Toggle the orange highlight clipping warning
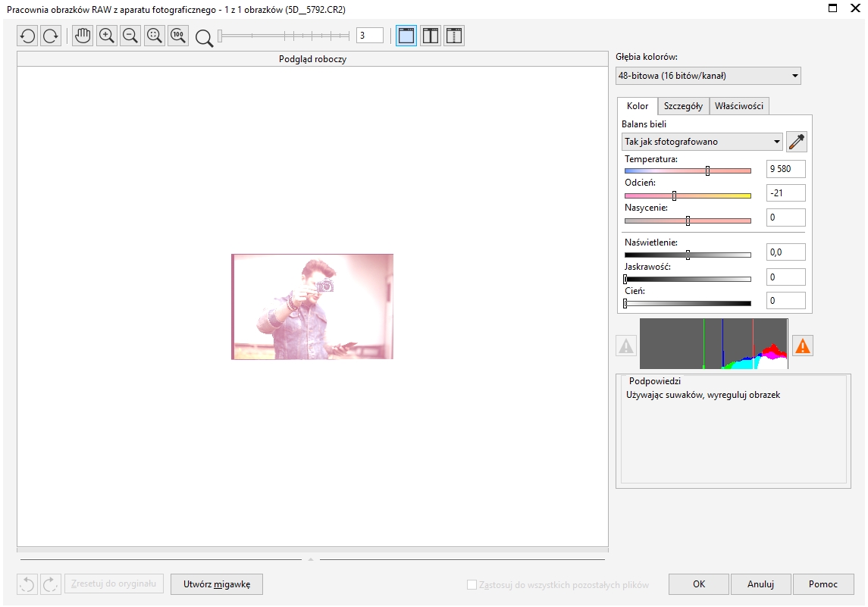868x607 pixels. pos(802,346)
